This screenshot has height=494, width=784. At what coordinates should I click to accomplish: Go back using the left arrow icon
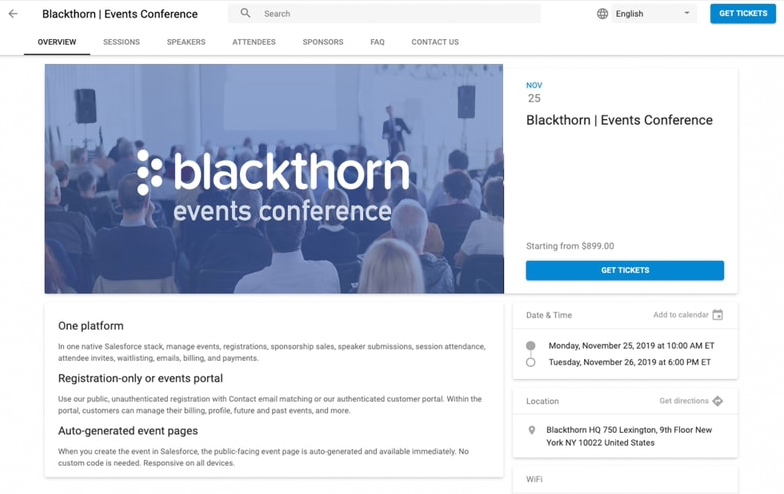click(x=13, y=14)
